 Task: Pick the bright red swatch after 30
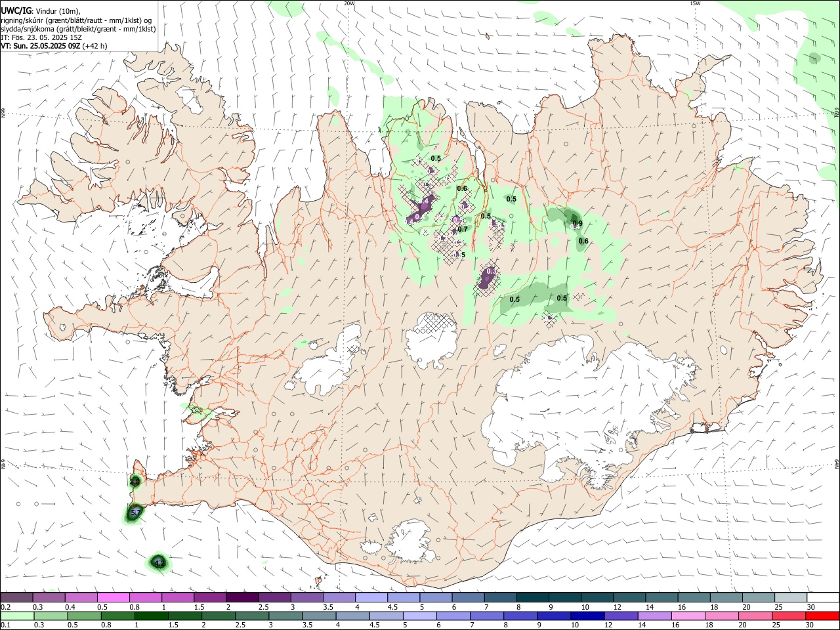coord(822,616)
